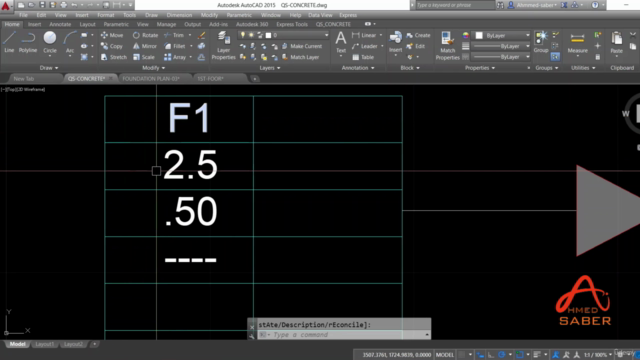Click the Paste button
Screen dimensions: 640x360
(616, 43)
